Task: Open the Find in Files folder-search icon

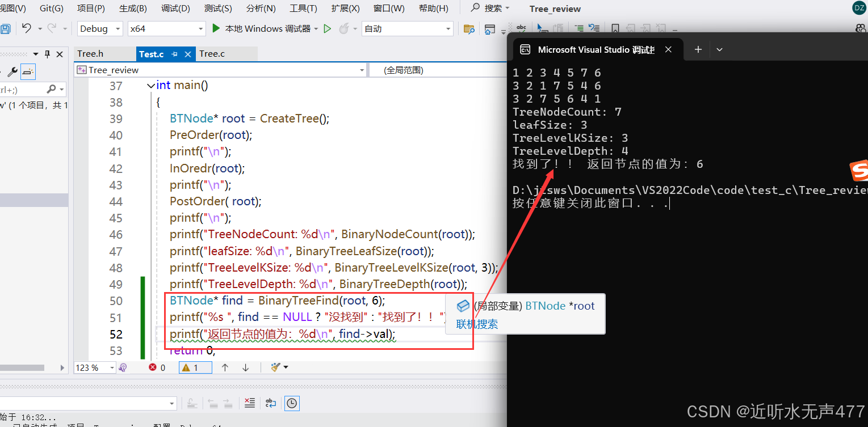Action: click(x=469, y=29)
